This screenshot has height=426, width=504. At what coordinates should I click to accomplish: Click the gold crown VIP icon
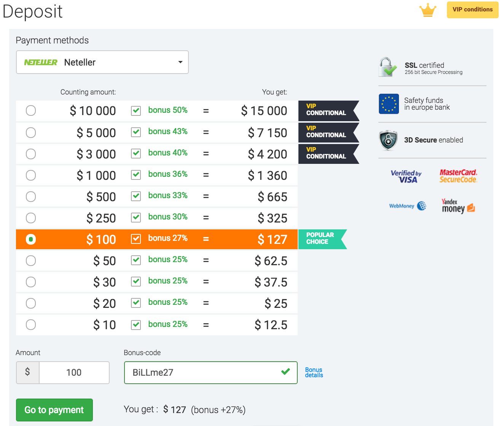point(428,10)
